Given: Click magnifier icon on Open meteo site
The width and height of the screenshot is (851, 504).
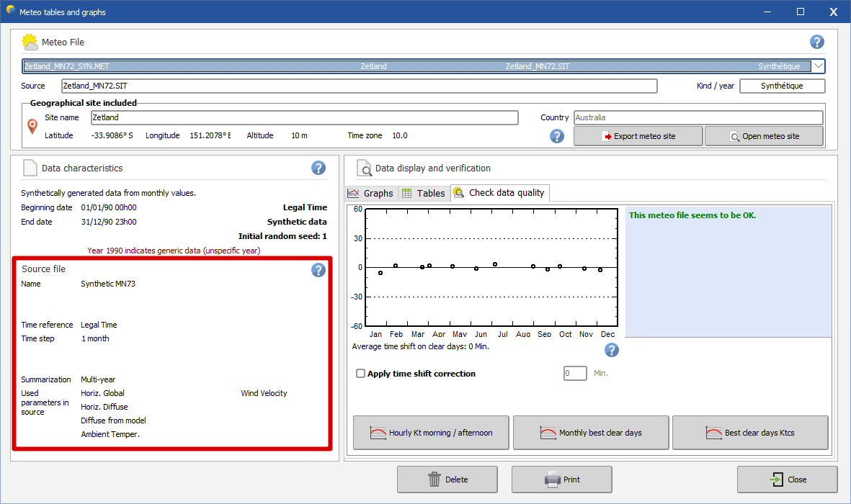Looking at the screenshot, I should pyautogui.click(x=735, y=137).
